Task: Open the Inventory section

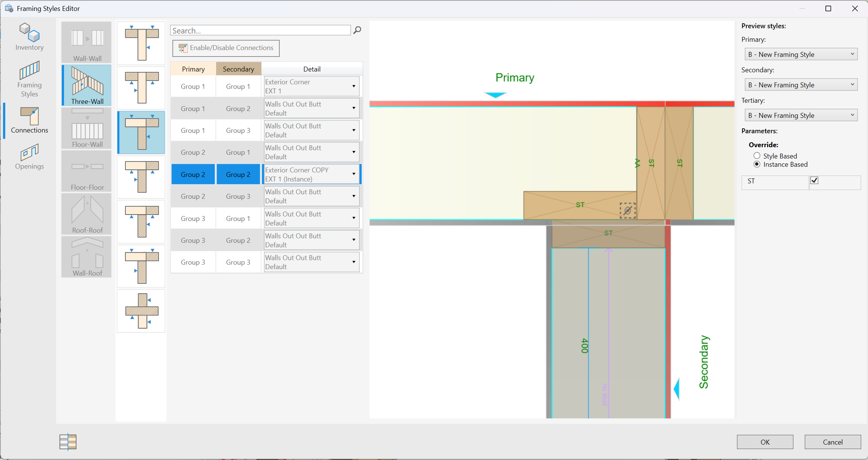Action: [x=29, y=37]
